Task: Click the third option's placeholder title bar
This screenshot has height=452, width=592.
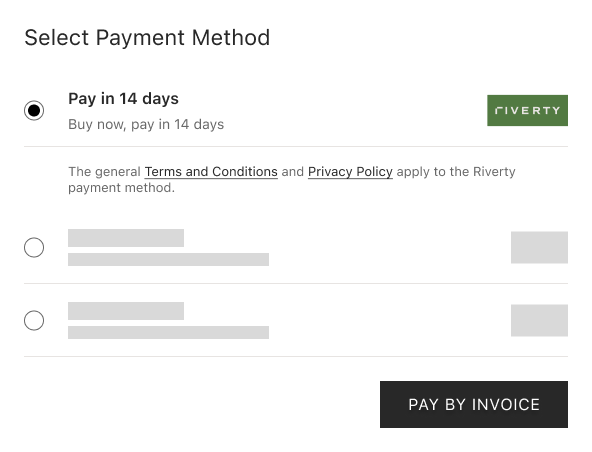Action: tap(126, 311)
